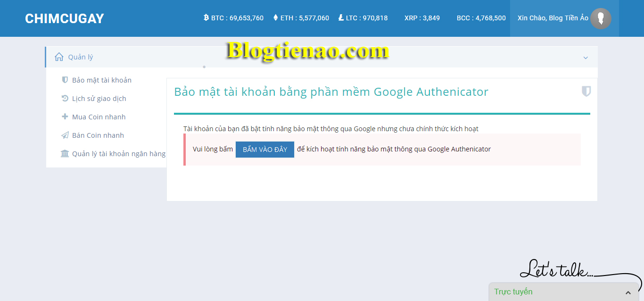Screen dimensions: 644x301
Task: Click the Bitcoin icon in header
Action: (206, 18)
